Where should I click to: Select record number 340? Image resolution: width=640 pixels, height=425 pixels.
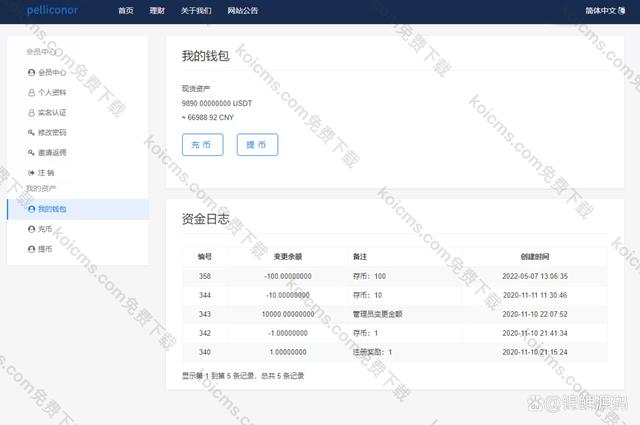pos(205,352)
